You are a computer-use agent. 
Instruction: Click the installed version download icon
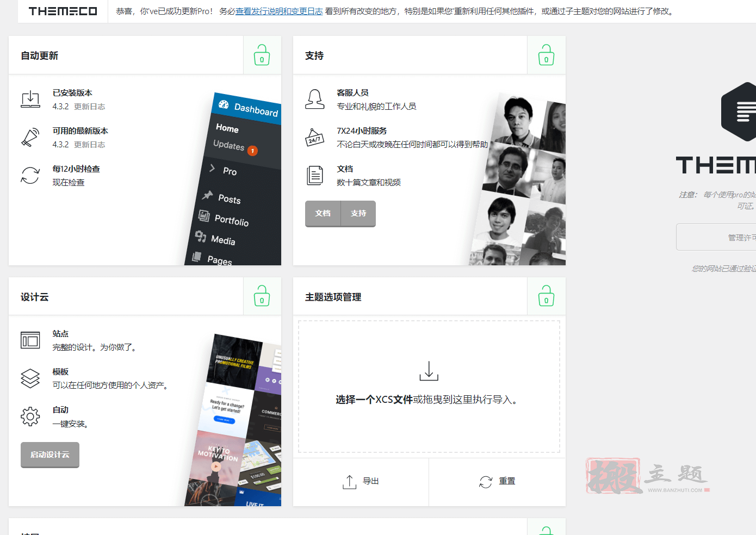click(30, 99)
